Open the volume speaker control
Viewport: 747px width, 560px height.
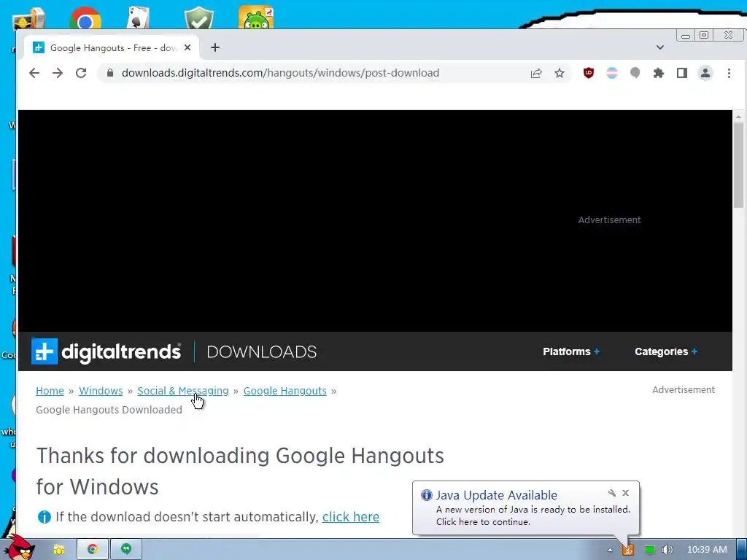[667, 550]
